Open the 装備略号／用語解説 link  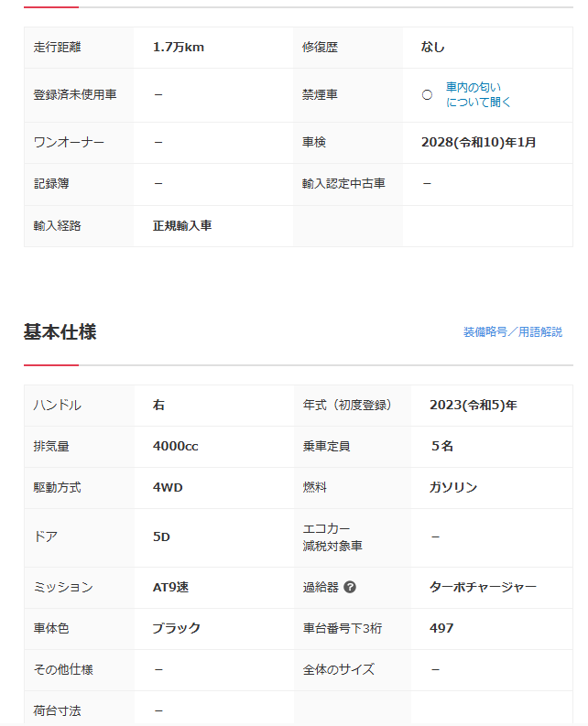click(512, 332)
